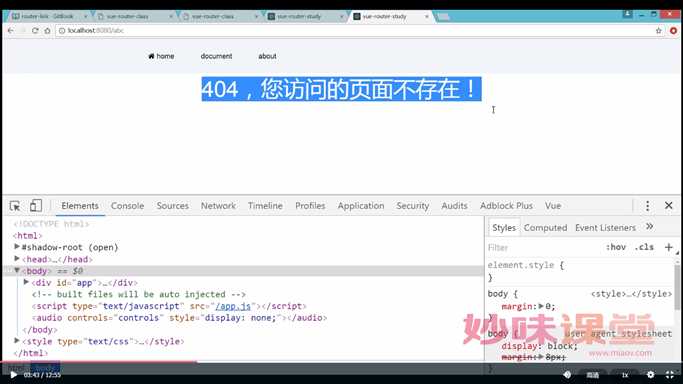Switch to Computed sidebar tab
The image size is (683, 384).
[545, 228]
